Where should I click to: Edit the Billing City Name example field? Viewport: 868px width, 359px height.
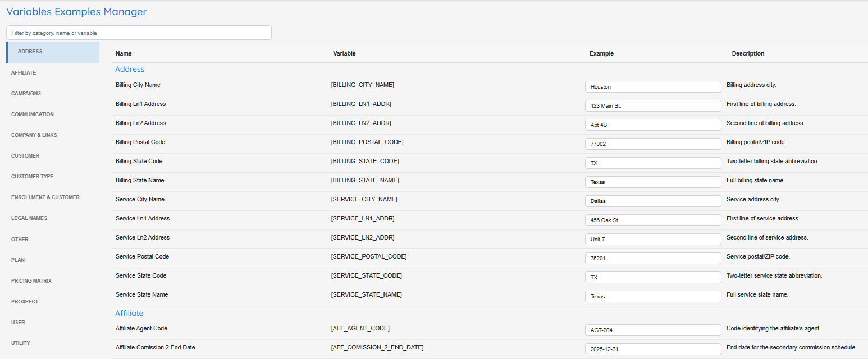[652, 87]
